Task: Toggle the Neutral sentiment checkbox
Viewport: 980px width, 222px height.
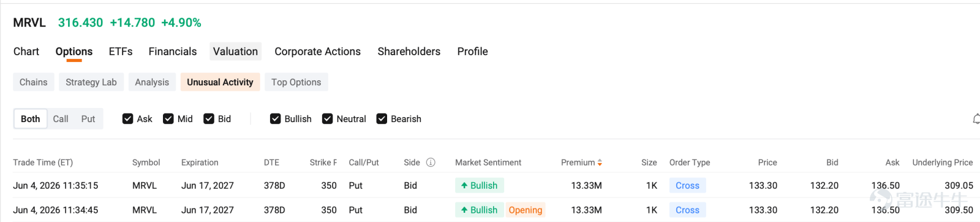Action: tap(327, 119)
